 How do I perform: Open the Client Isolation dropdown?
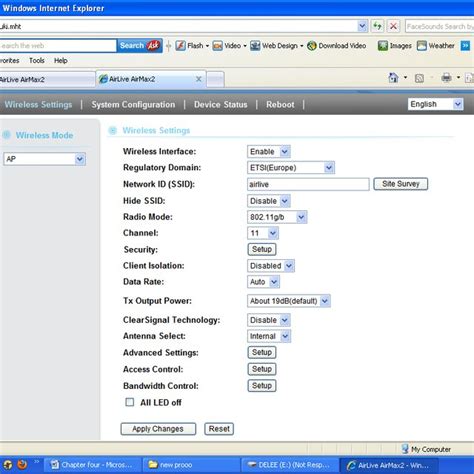pyautogui.click(x=271, y=266)
